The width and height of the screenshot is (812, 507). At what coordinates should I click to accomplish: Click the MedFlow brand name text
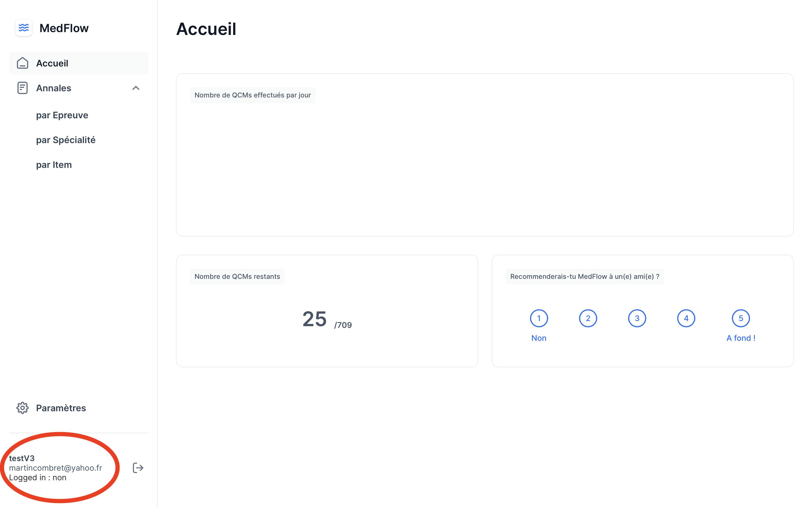(64, 28)
